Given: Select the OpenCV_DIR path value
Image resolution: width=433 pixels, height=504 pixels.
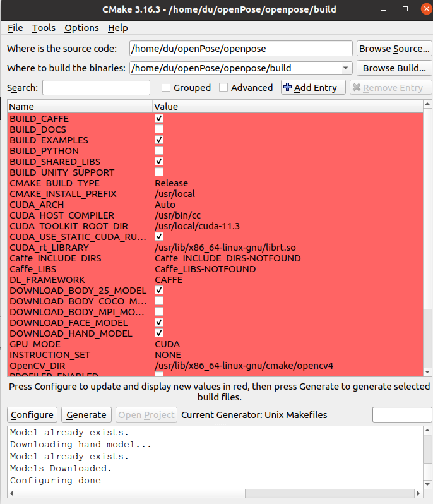Looking at the screenshot, I should (x=244, y=366).
